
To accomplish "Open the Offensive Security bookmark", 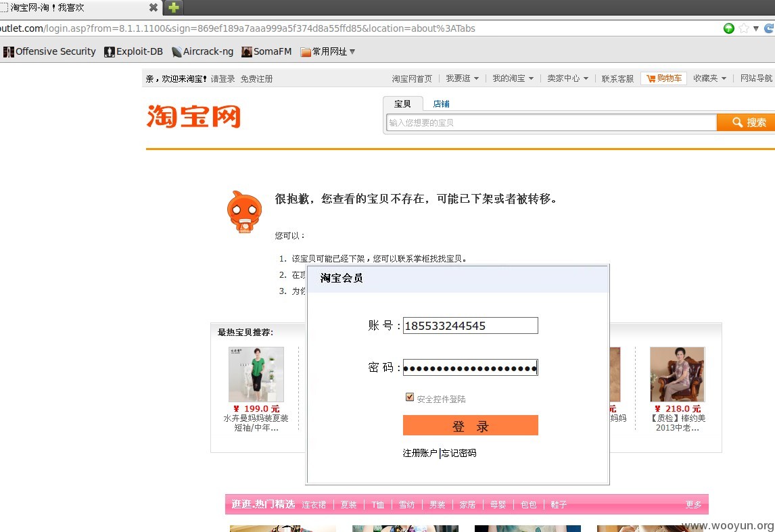I will pos(49,51).
